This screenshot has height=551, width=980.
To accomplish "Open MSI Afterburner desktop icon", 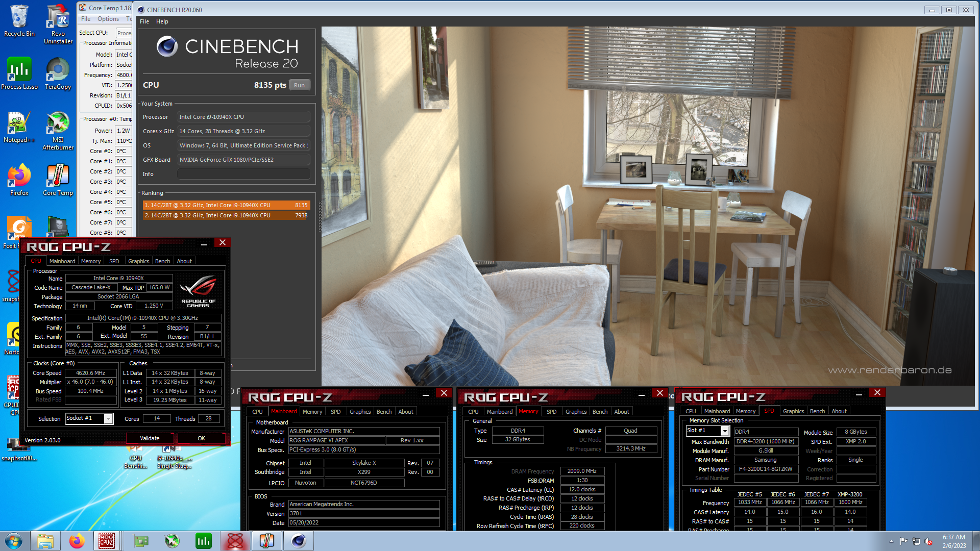I will pos(58,131).
